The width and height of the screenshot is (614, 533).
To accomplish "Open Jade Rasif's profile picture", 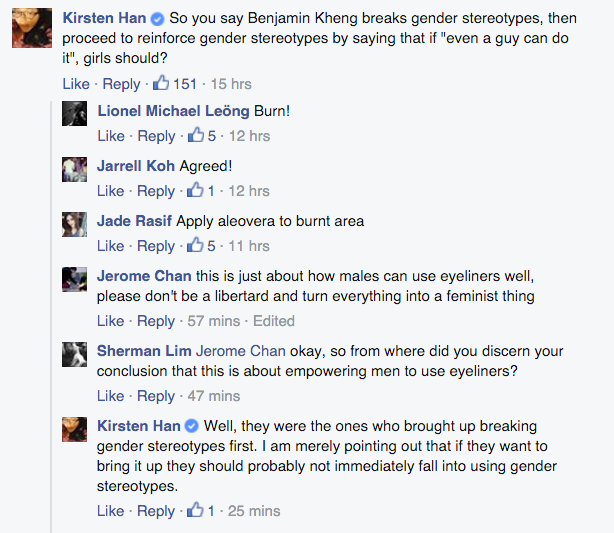I will [73, 224].
